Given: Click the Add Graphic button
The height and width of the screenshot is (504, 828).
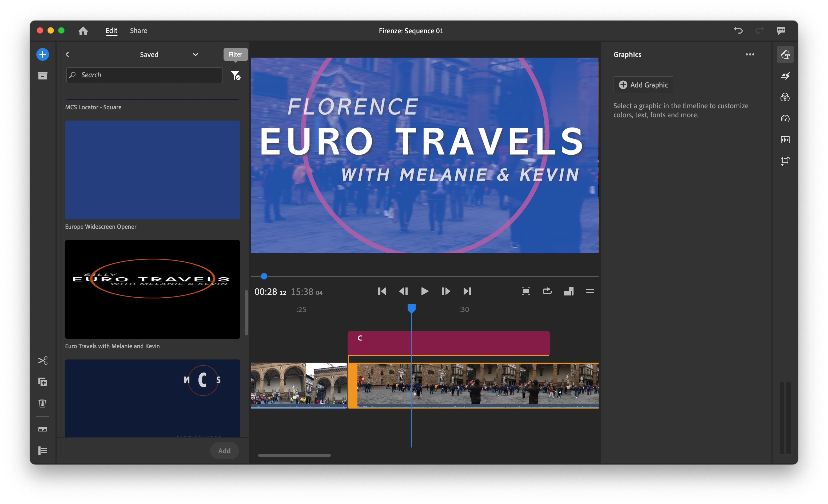Looking at the screenshot, I should (x=643, y=85).
